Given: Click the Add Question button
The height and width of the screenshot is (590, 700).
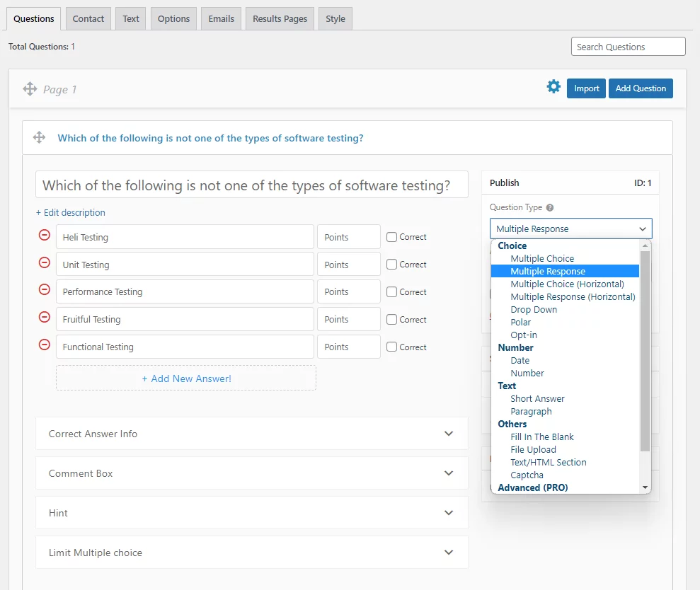Looking at the screenshot, I should pyautogui.click(x=641, y=88).
